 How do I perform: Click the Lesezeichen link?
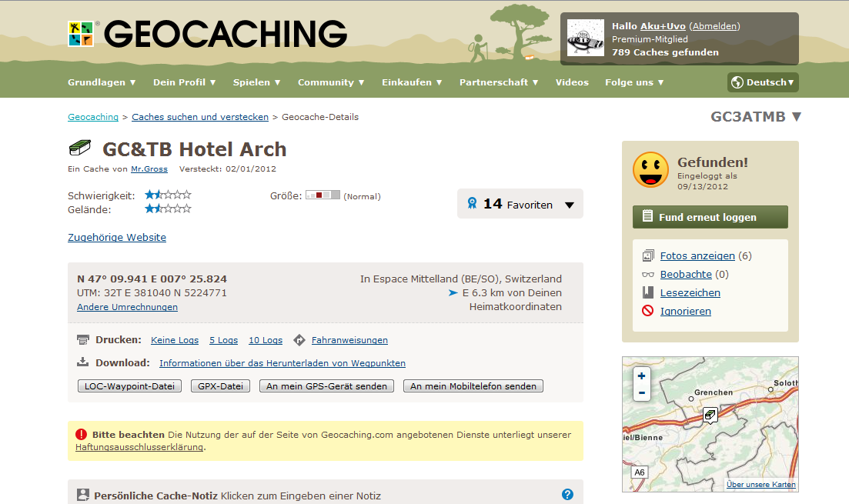[690, 293]
